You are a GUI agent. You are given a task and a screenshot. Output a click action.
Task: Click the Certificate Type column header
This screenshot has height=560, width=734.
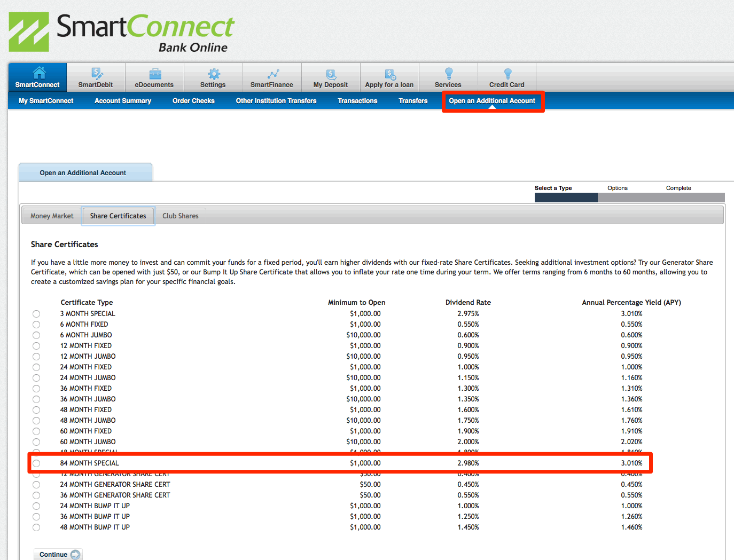click(x=87, y=302)
